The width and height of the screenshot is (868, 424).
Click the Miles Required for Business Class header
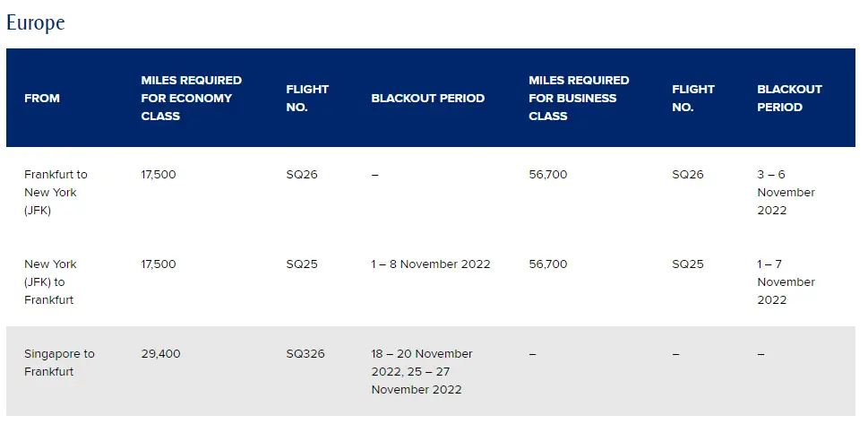pyautogui.click(x=579, y=98)
